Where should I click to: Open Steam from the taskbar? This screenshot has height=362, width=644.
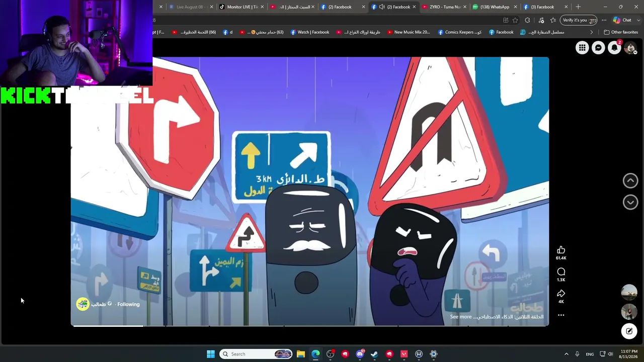374,354
